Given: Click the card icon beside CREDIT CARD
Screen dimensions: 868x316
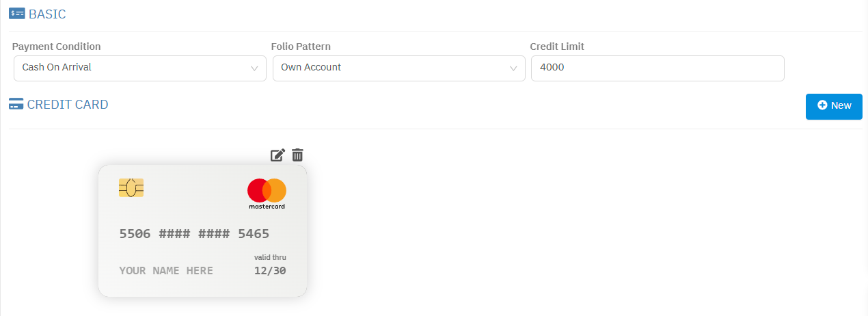Looking at the screenshot, I should coord(16,105).
